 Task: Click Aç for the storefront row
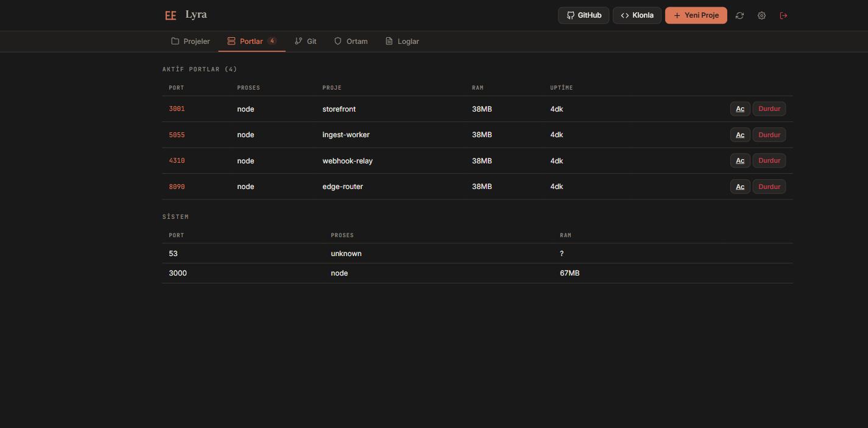point(740,109)
